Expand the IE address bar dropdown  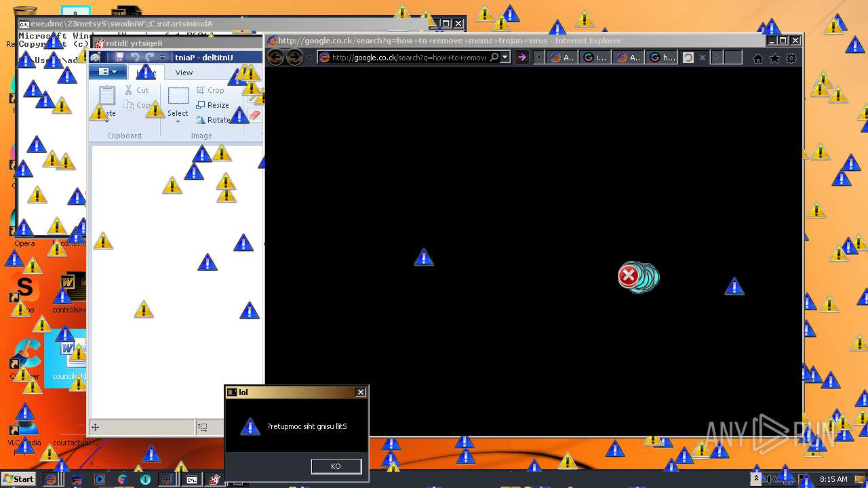[x=505, y=58]
